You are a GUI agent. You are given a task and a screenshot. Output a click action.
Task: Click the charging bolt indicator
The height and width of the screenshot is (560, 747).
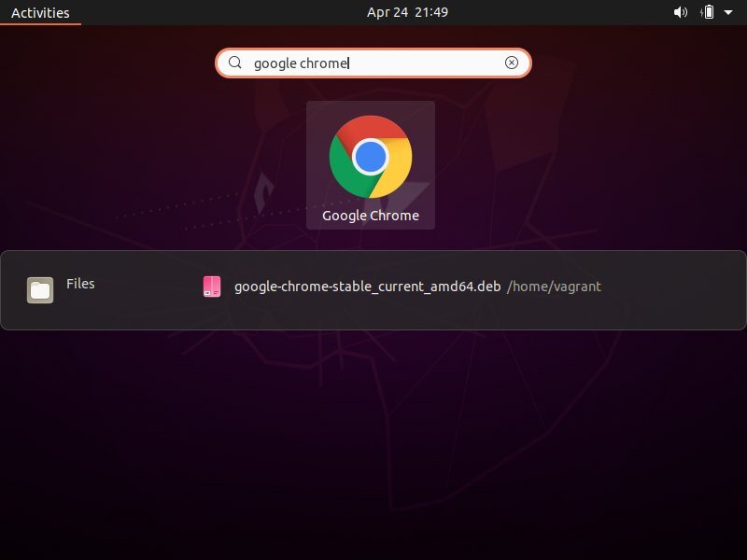coord(702,12)
